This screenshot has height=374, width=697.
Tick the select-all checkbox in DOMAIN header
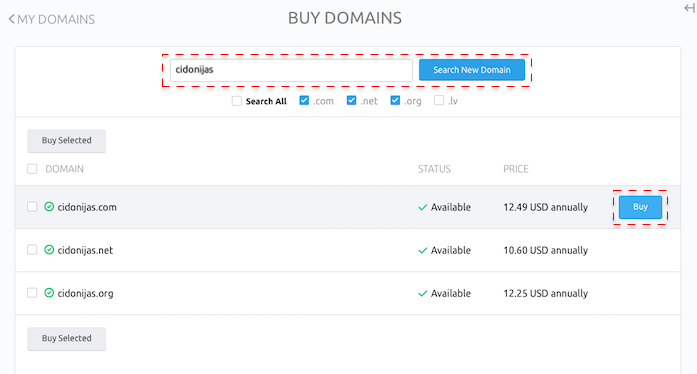coord(32,169)
